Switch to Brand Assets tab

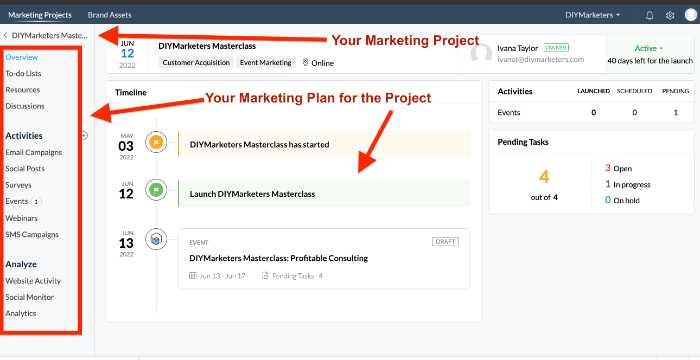point(109,15)
